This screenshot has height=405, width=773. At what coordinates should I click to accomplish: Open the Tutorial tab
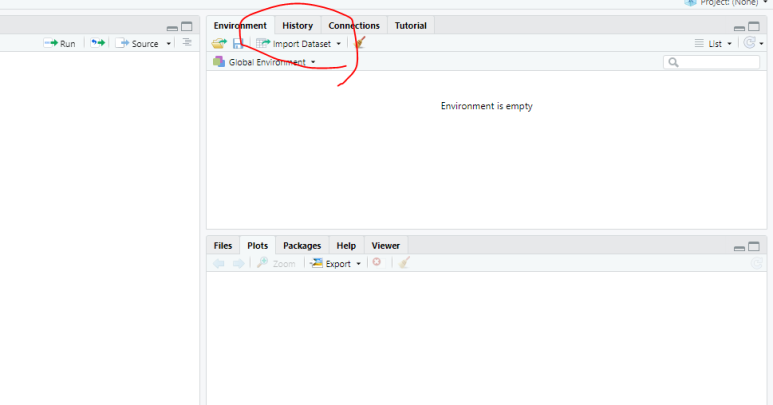point(411,26)
